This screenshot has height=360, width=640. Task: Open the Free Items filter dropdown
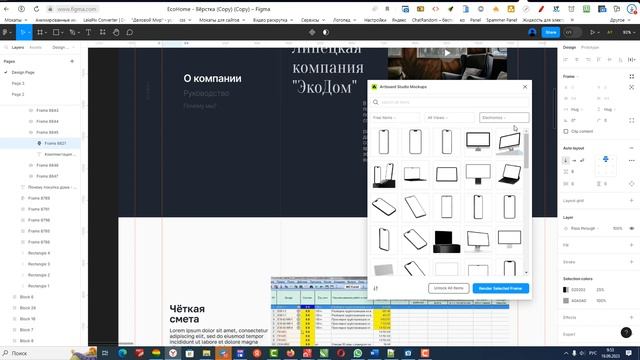(x=394, y=118)
